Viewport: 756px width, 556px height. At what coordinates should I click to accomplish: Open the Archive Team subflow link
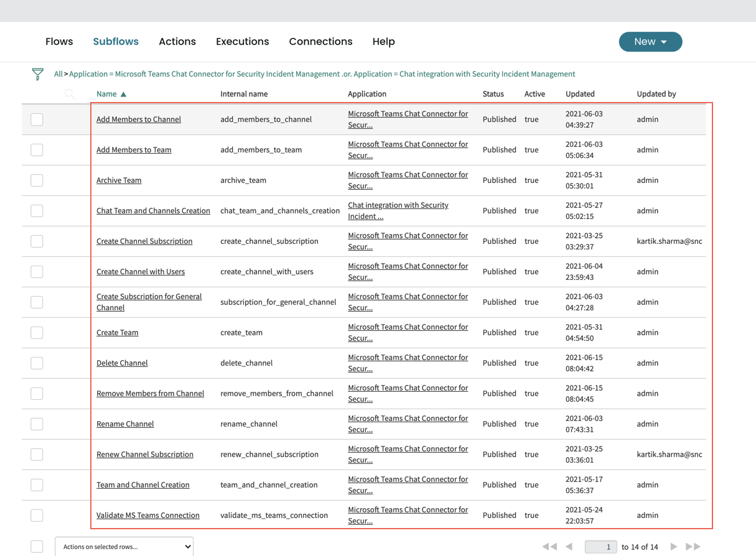click(x=119, y=180)
